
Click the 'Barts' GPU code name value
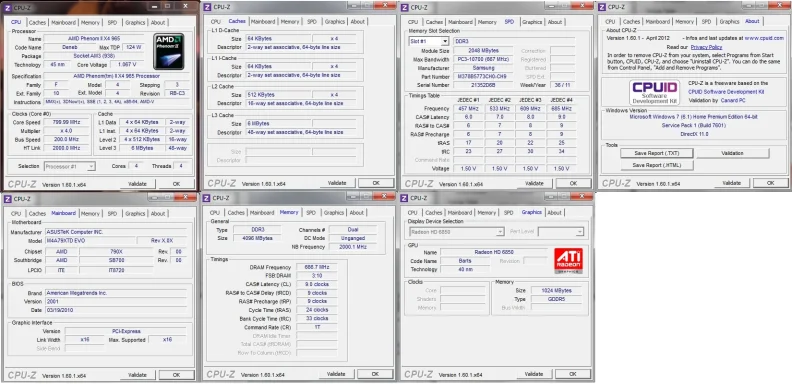pyautogui.click(x=466, y=261)
